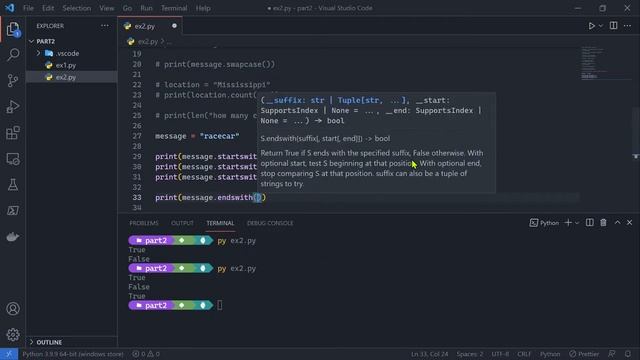Viewport: 640px width, 360px height.
Task: Maximize the panel with up chevron
Action: [x=617, y=222]
